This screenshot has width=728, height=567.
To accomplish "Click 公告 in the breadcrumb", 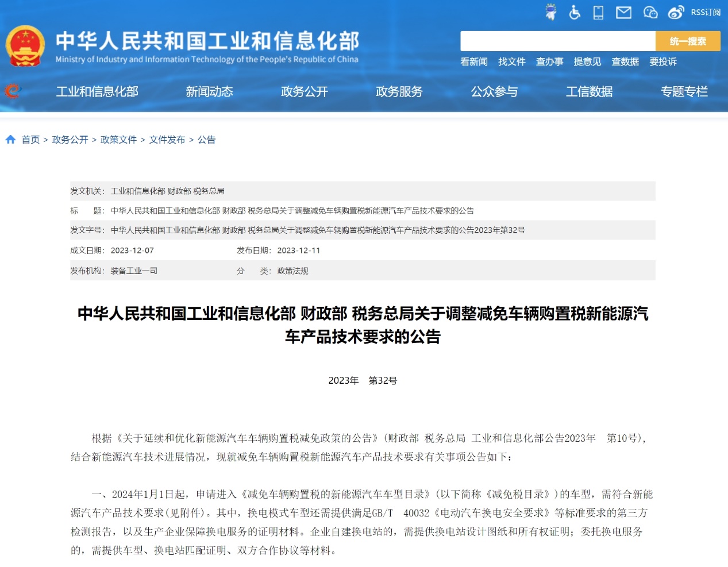I will [x=207, y=140].
